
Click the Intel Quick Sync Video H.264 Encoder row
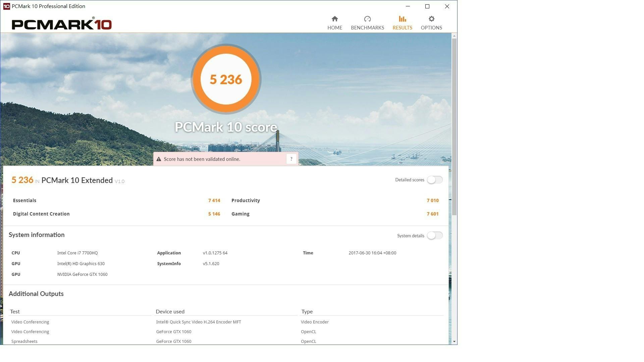tap(199, 322)
